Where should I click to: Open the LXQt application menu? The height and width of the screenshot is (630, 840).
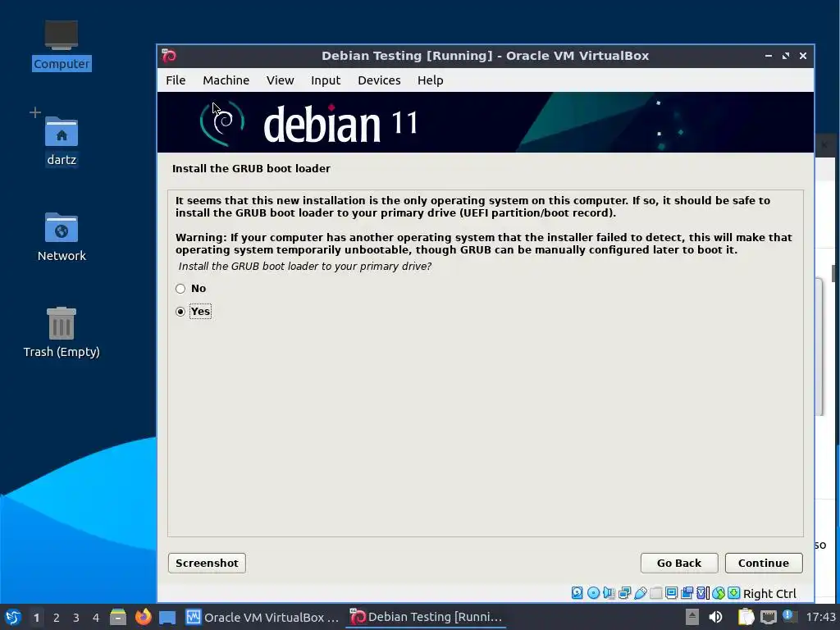pos(13,617)
